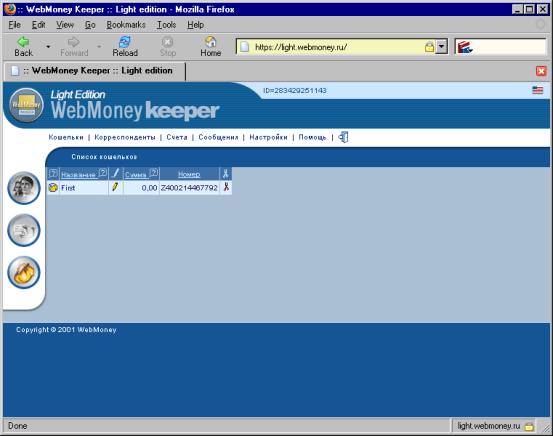Image resolution: width=553 pixels, height=436 pixels.
Task: Open the documents sidebar round button
Action: pyautogui.click(x=24, y=230)
